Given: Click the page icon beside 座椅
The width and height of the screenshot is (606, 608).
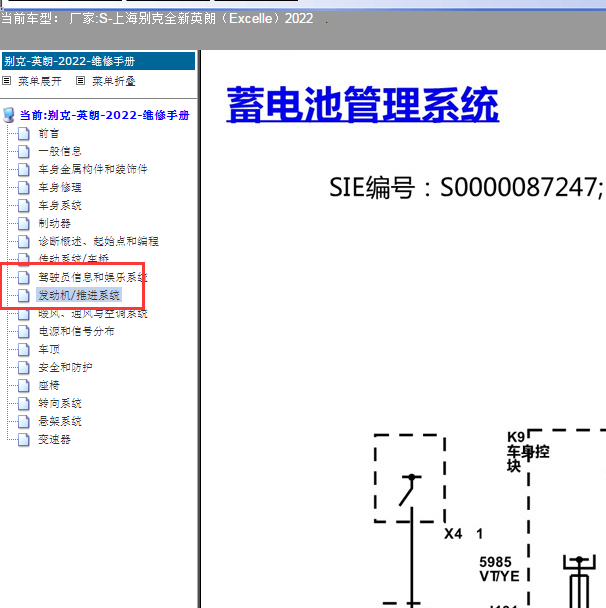Looking at the screenshot, I should pos(24,385).
